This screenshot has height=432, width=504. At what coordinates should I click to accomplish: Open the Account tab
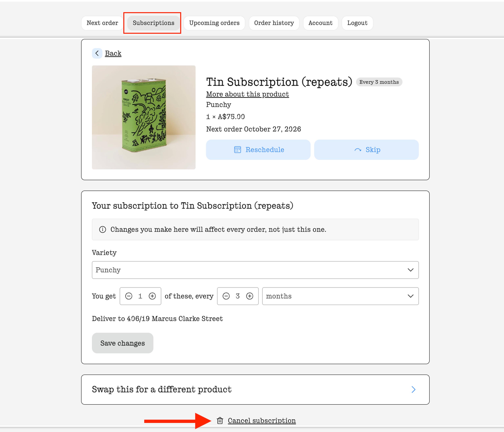[321, 23]
